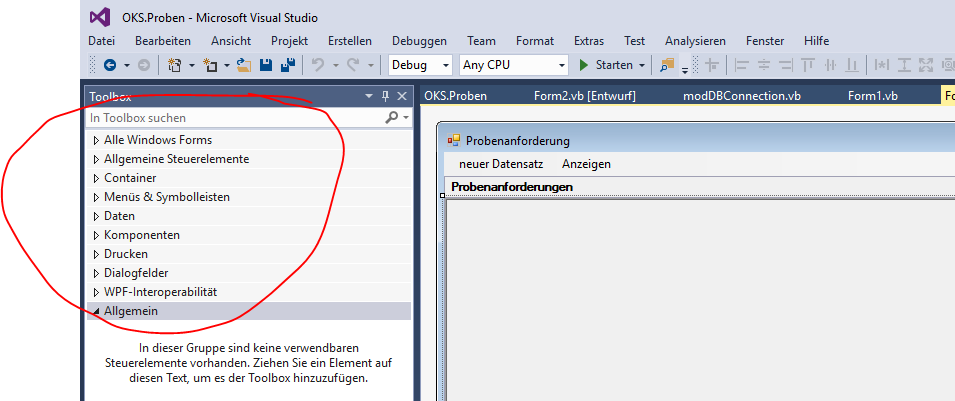Switch to the Form1.vb tab
The height and width of the screenshot is (401, 955).
[873, 96]
